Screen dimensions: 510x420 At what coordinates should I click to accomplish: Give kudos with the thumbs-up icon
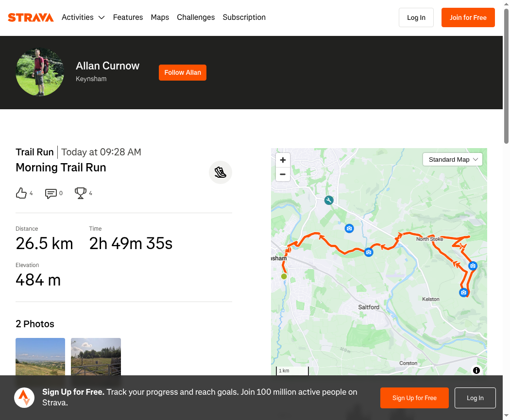pyautogui.click(x=21, y=193)
